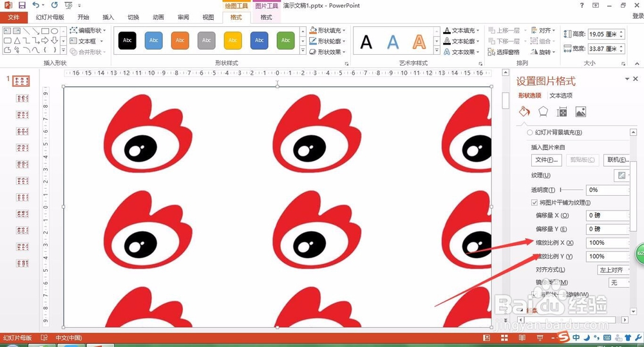Open the 视图 tab
Screen dimensions: 644x347
pyautogui.click(x=208, y=17)
